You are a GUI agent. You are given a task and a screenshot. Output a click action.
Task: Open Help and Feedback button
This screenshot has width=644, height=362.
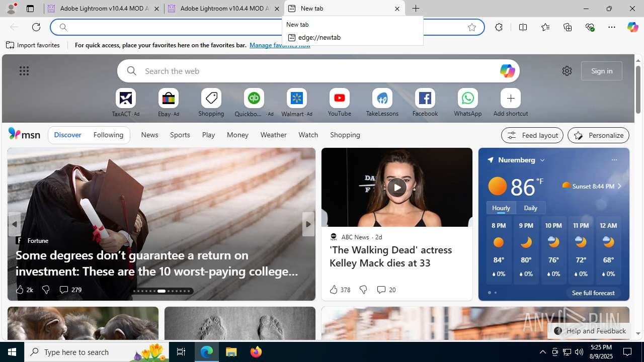(589, 331)
